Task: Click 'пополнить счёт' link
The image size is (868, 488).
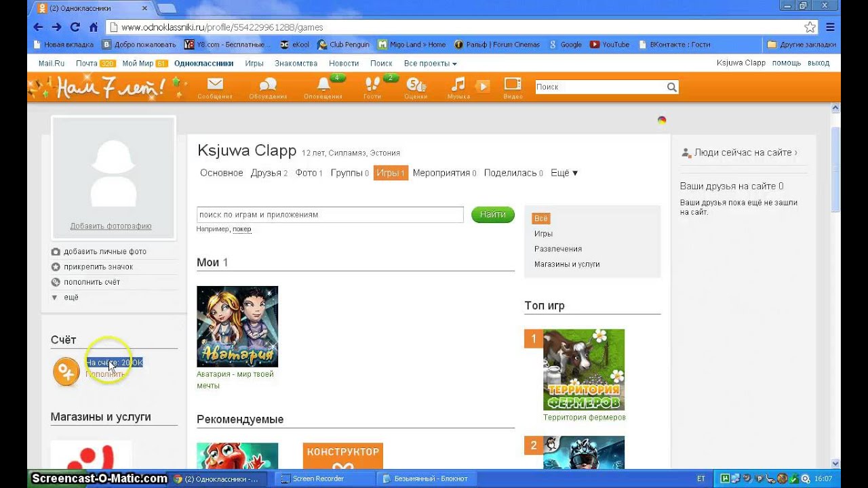Action: 92,282
